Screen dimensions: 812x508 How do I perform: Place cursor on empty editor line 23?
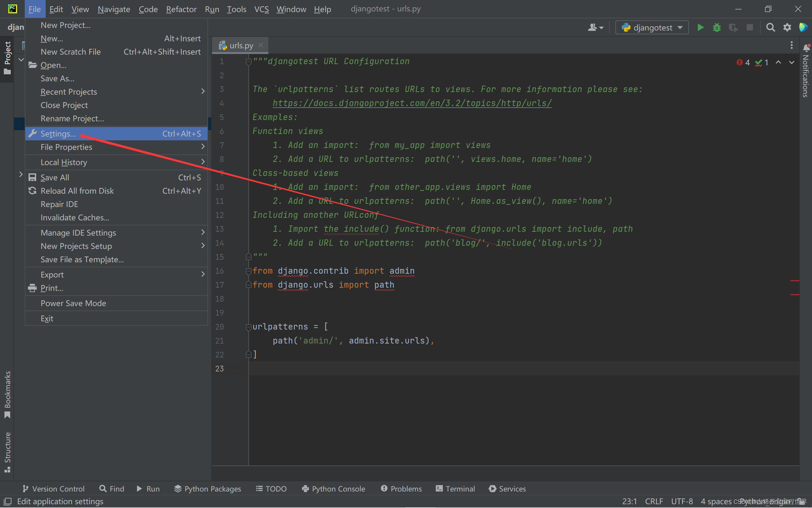pos(523,369)
